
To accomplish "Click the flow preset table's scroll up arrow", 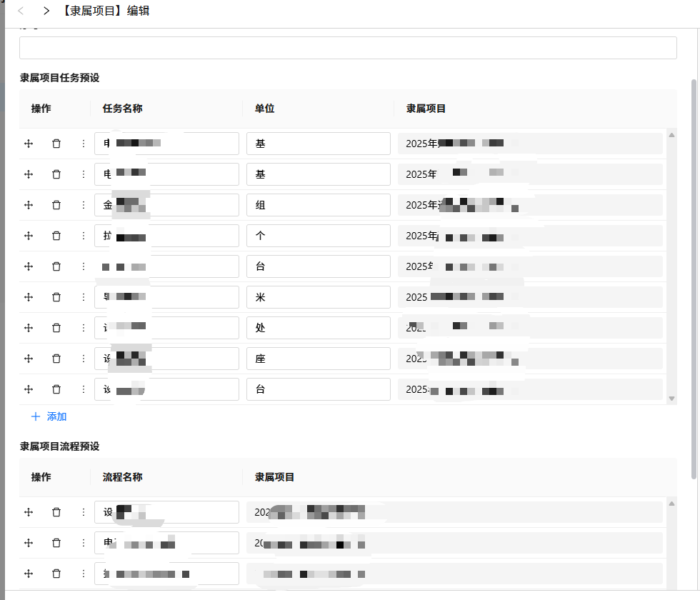I will 671,503.
